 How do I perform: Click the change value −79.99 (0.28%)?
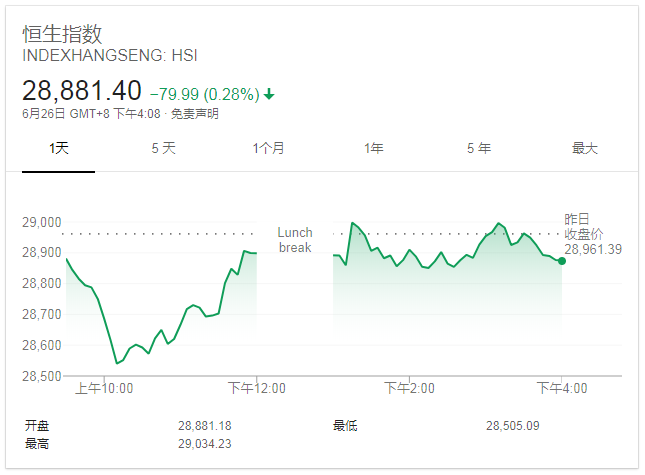[205, 95]
